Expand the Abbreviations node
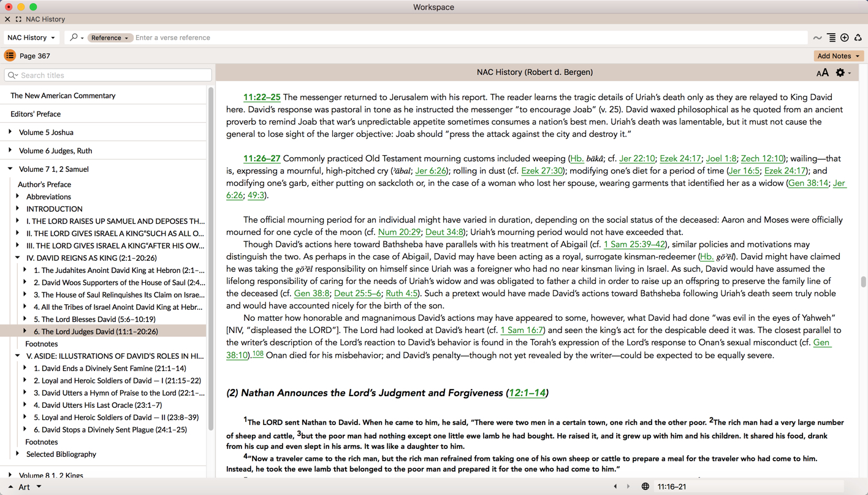 click(x=18, y=196)
